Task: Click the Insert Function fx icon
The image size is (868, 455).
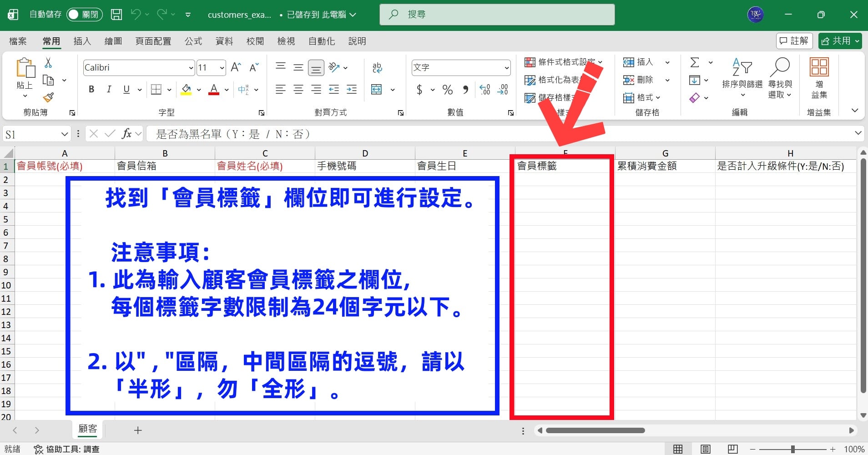Action: [x=126, y=134]
